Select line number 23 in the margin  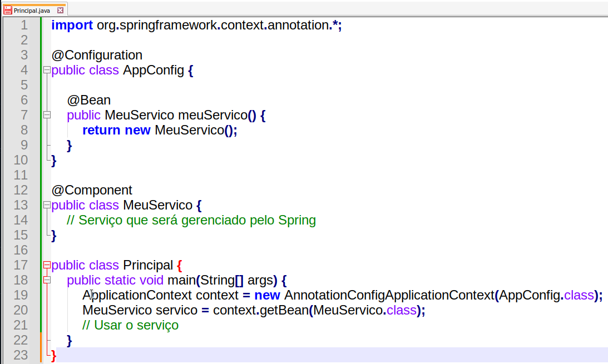point(21,355)
